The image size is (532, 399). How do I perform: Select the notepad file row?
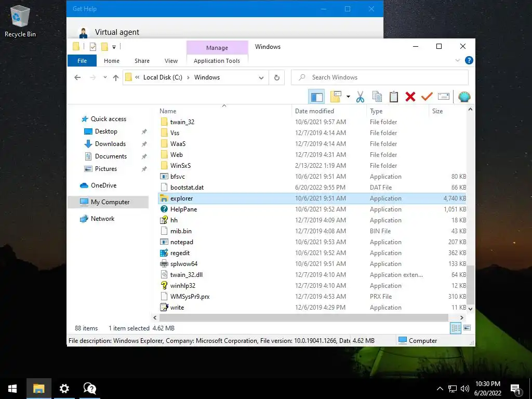[312, 242]
